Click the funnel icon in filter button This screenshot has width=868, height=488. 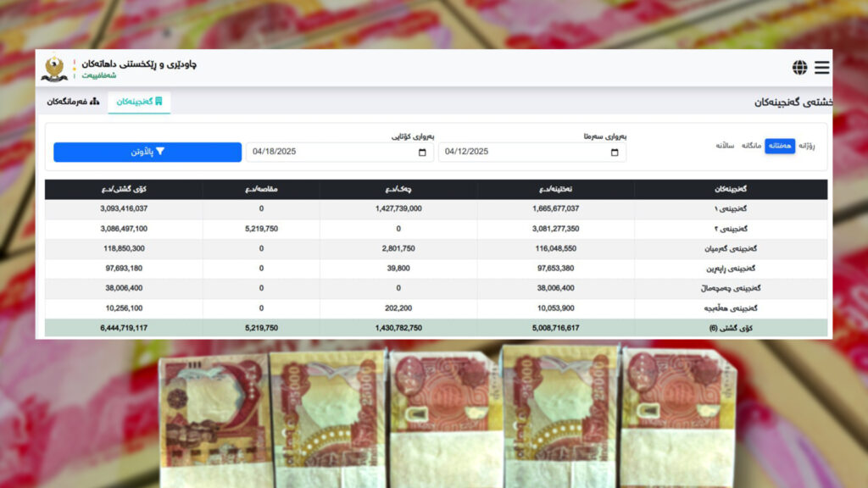(159, 152)
